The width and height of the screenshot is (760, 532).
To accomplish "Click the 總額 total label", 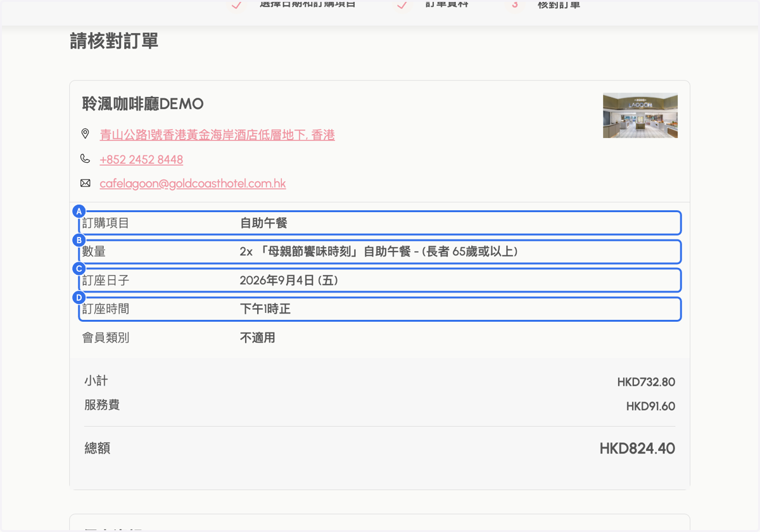I will point(98,448).
